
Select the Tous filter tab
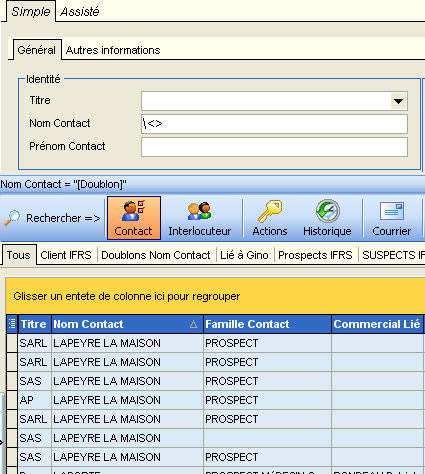coord(19,255)
